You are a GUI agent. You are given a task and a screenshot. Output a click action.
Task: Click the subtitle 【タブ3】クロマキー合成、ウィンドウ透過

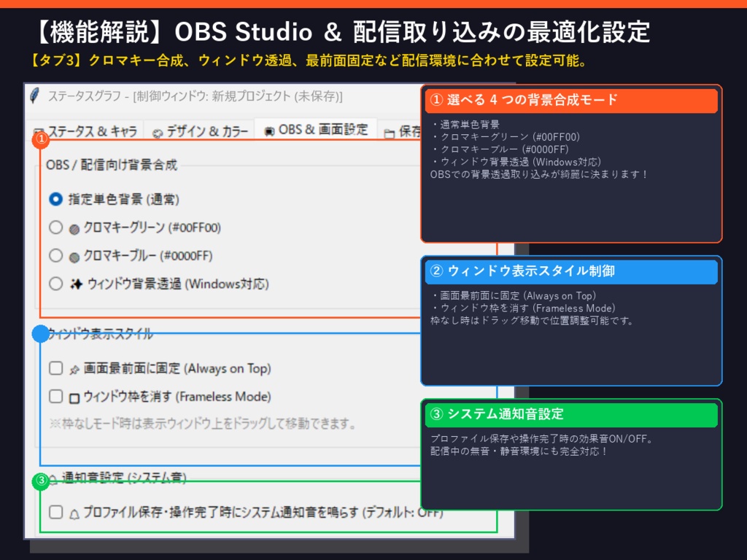308,61
